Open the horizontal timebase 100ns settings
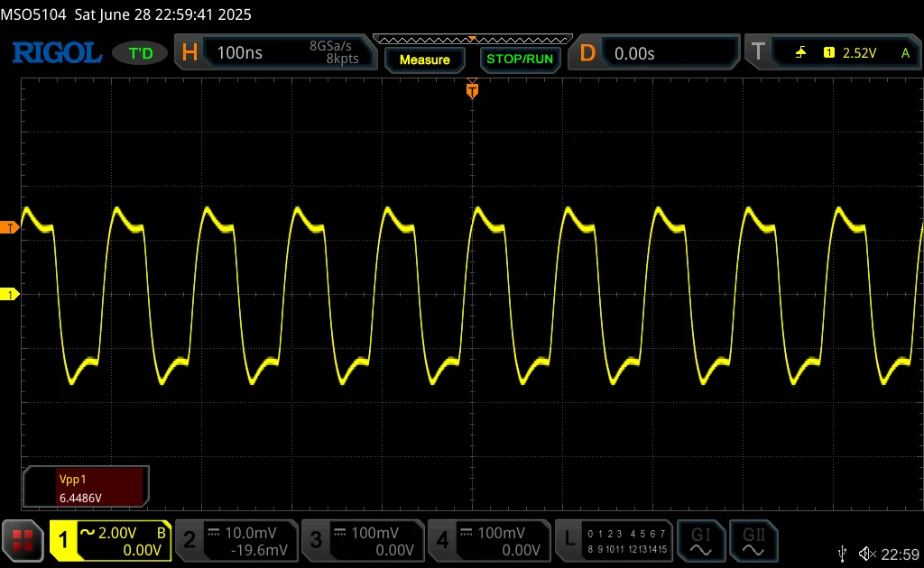Viewport: 924px width, 568px height. [x=275, y=52]
